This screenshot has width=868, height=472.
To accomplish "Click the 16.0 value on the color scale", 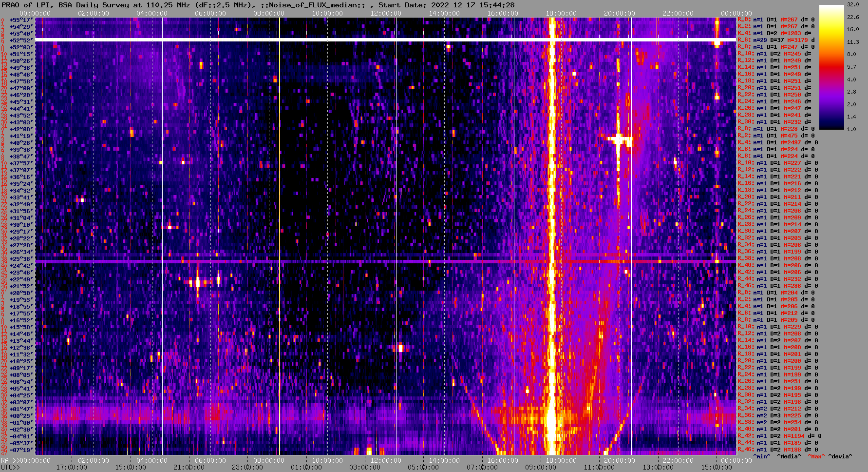I will 853,29.
